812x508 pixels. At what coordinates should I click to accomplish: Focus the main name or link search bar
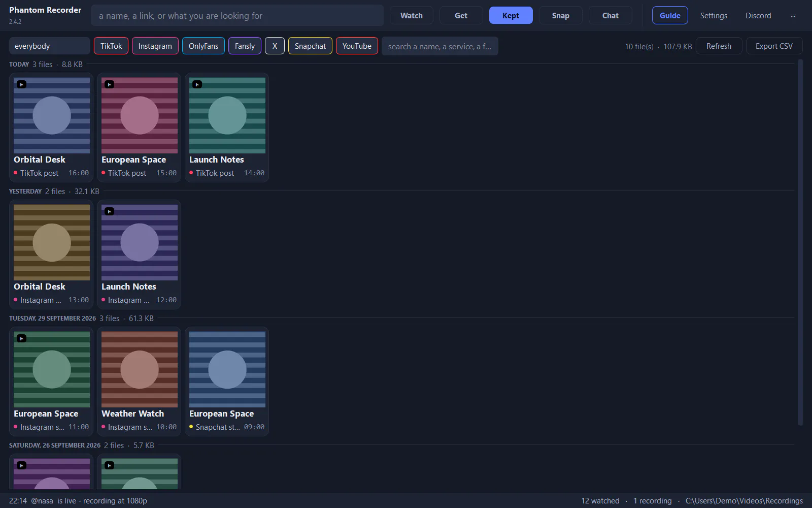(x=238, y=16)
